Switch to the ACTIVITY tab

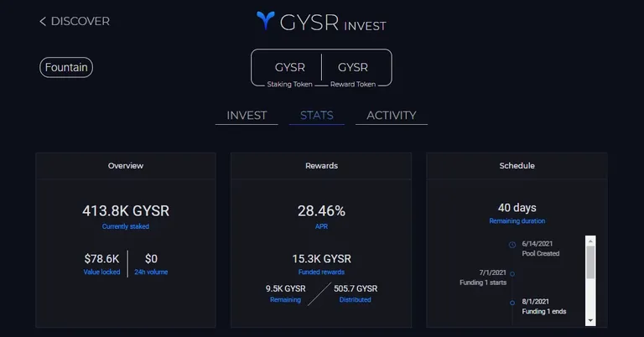pos(392,116)
